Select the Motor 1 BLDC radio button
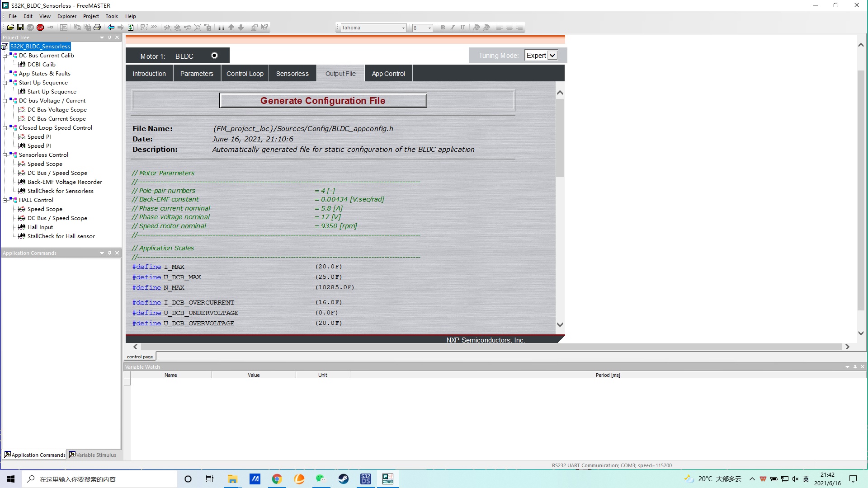This screenshot has height=488, width=868. (214, 55)
